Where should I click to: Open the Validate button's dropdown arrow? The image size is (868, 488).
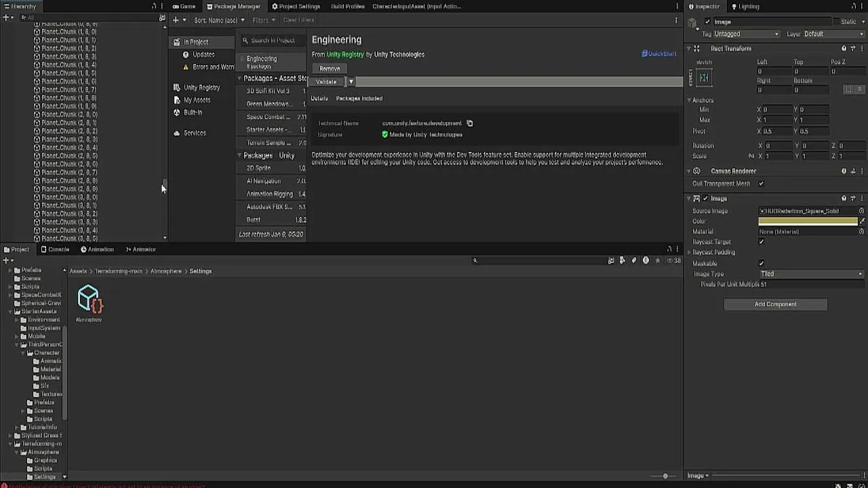point(351,81)
